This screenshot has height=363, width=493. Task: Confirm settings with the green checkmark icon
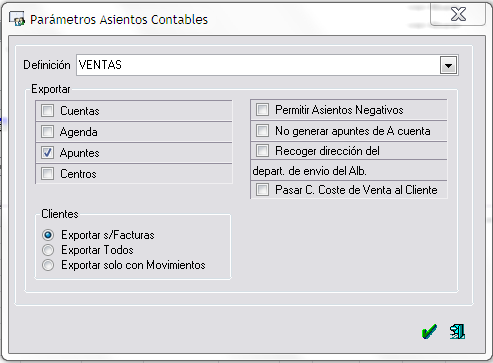coord(429,332)
